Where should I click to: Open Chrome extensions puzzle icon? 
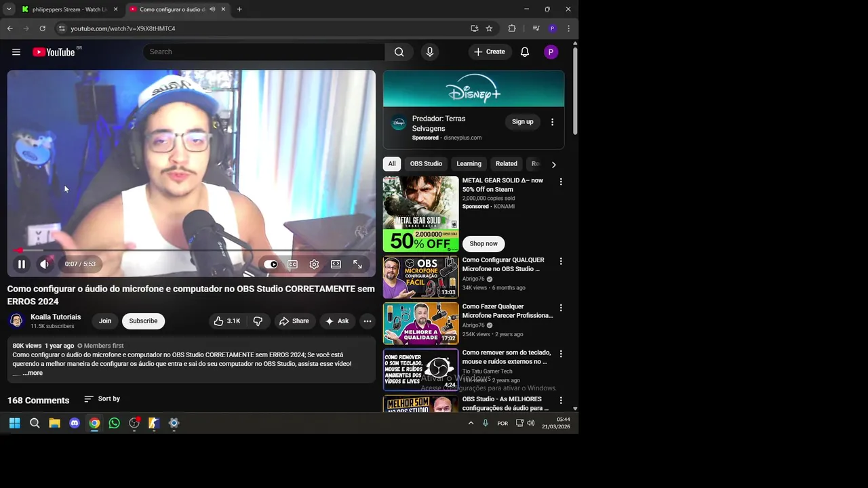(x=512, y=28)
